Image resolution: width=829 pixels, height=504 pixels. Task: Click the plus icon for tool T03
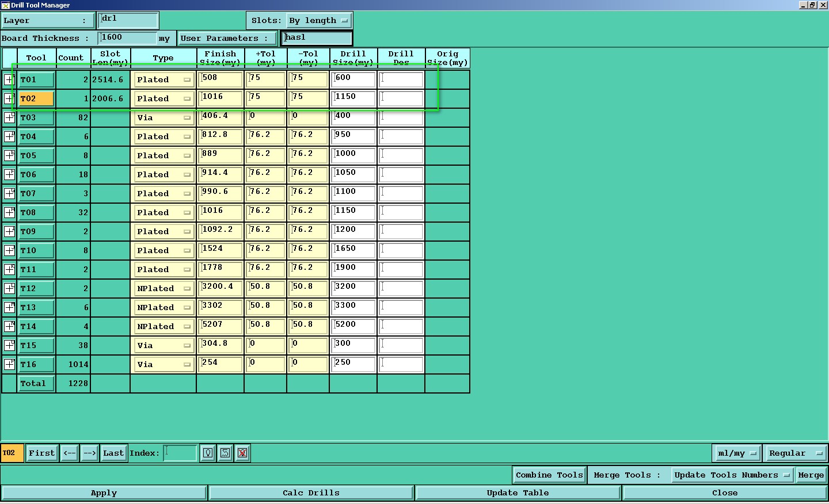(x=9, y=117)
